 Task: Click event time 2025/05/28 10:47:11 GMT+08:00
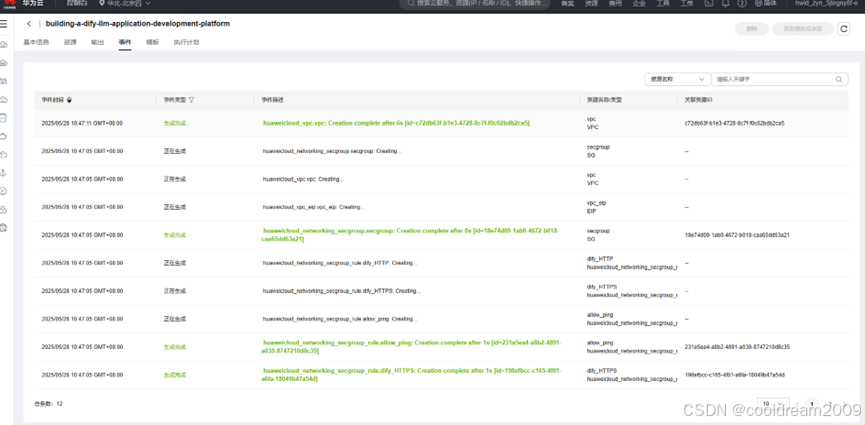(82, 123)
